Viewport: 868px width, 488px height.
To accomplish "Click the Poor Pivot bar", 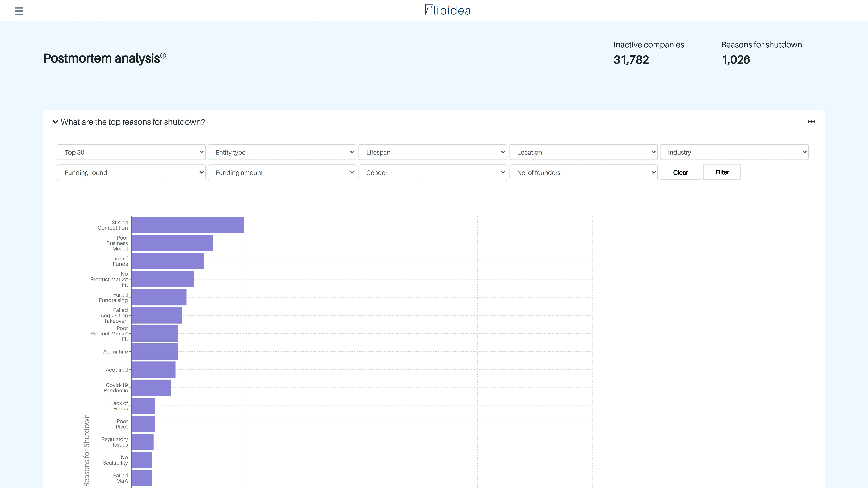I will (143, 424).
